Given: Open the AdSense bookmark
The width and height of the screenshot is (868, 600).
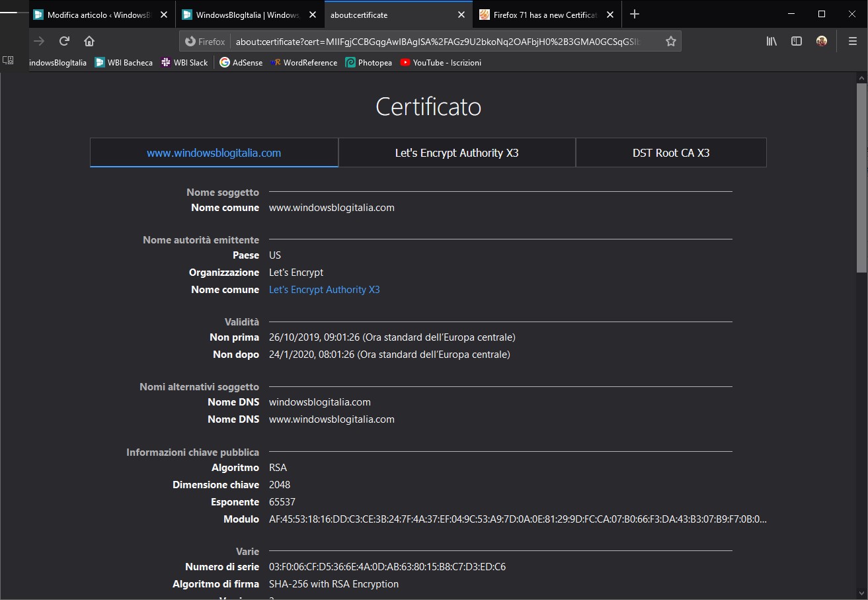Looking at the screenshot, I should (241, 63).
